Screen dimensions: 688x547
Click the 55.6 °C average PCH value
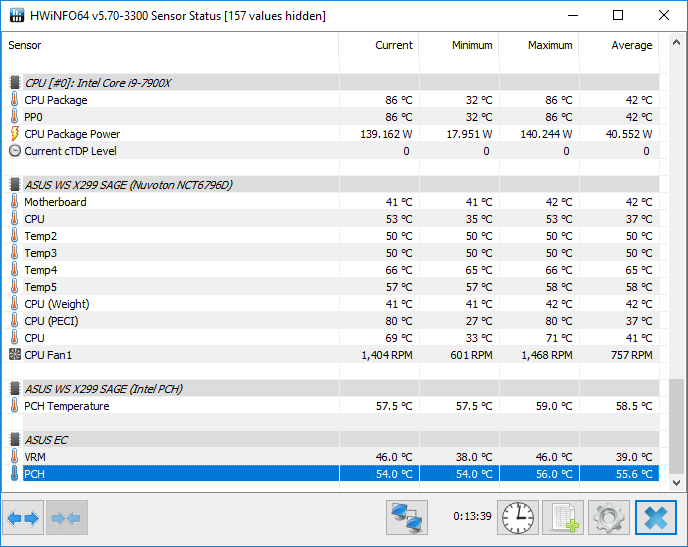(634, 474)
